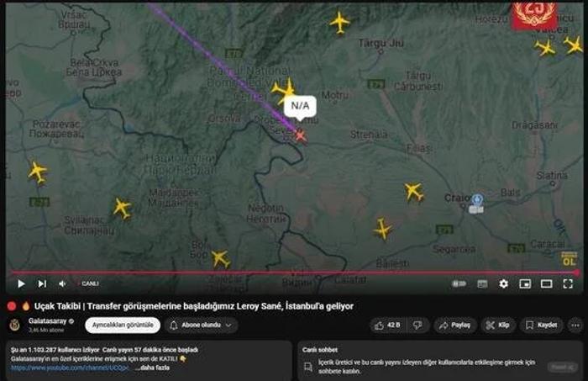Screen dimensions: 588x381
Task: Open the three-dot more actions menu
Action: click(575, 325)
